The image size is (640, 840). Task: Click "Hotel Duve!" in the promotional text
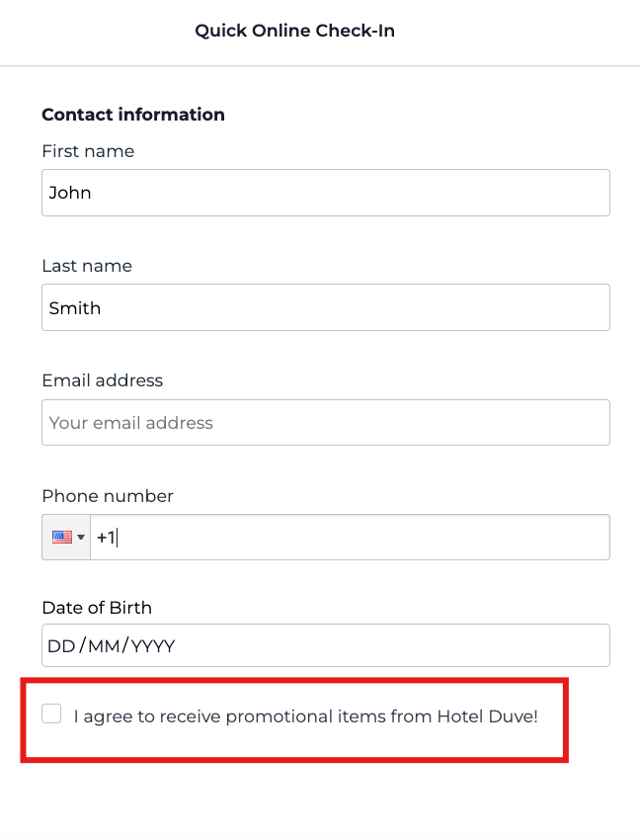487,716
